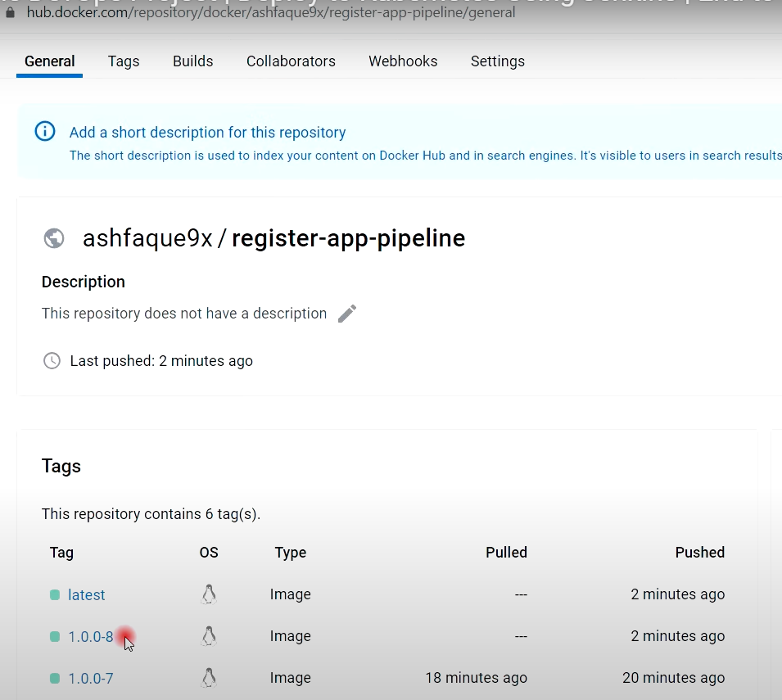Open the Builds tab
Viewport: 782px width, 700px height.
point(193,61)
